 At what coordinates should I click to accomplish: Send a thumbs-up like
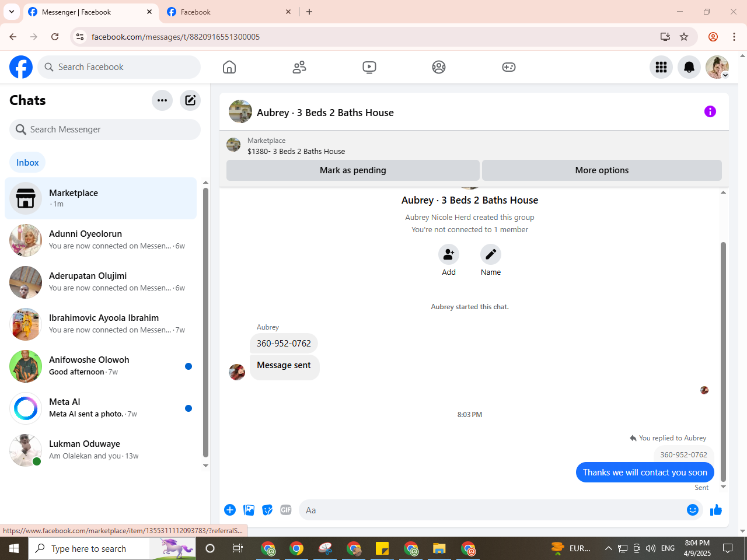coord(716,510)
